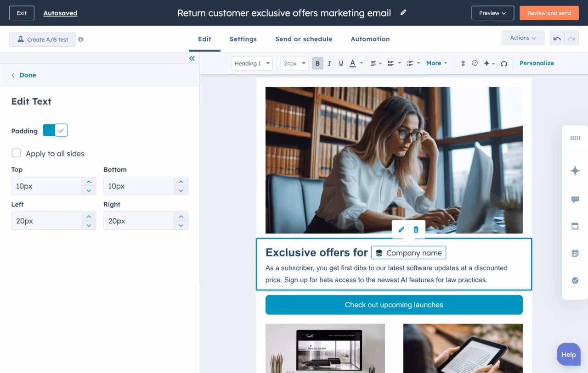Switch to the Settings tab
This screenshot has height=373, width=588.
(243, 39)
